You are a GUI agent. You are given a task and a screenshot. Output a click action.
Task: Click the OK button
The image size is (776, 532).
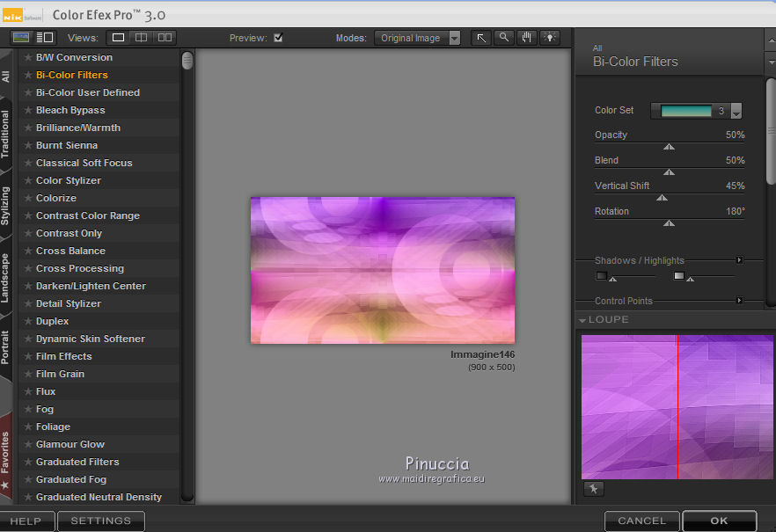pyautogui.click(x=719, y=521)
